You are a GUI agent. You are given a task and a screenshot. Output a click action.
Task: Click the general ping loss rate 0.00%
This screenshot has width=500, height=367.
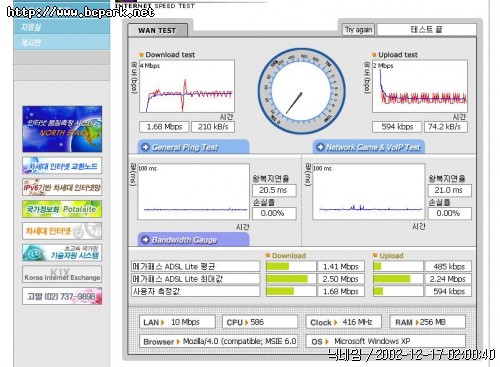click(x=274, y=213)
